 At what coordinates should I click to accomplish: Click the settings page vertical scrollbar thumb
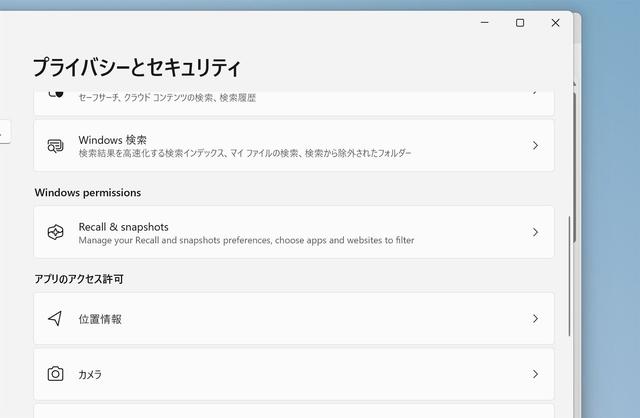tap(569, 276)
